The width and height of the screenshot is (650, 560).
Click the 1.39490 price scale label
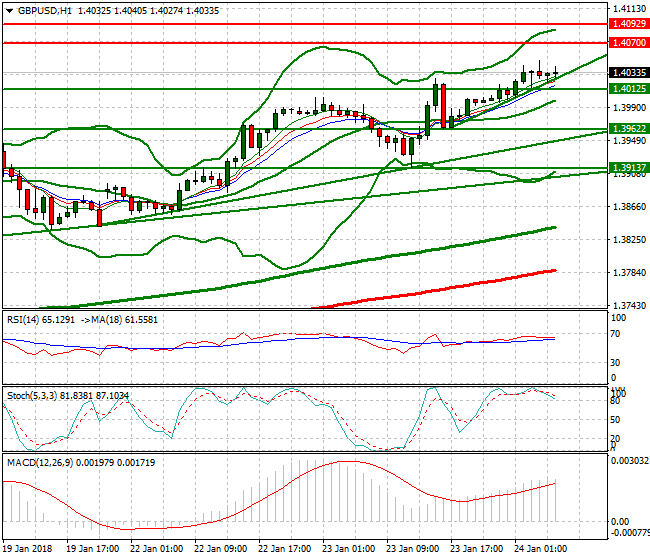pyautogui.click(x=629, y=141)
